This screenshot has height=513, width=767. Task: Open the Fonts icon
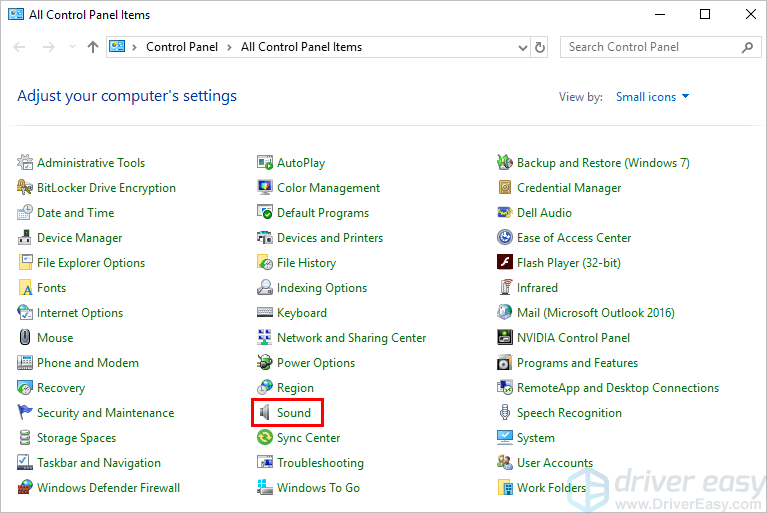[x=26, y=288]
